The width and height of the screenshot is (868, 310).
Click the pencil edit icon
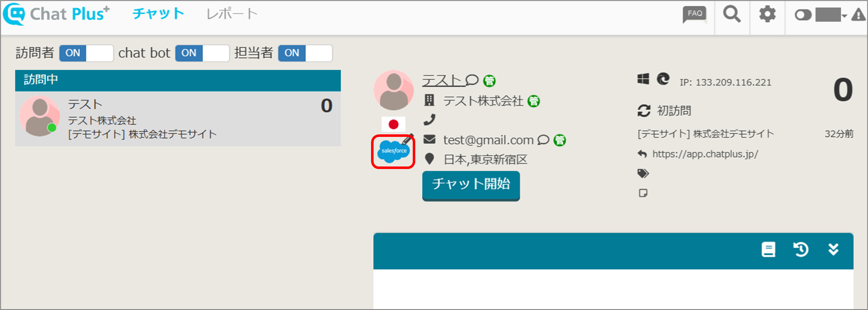point(409,139)
